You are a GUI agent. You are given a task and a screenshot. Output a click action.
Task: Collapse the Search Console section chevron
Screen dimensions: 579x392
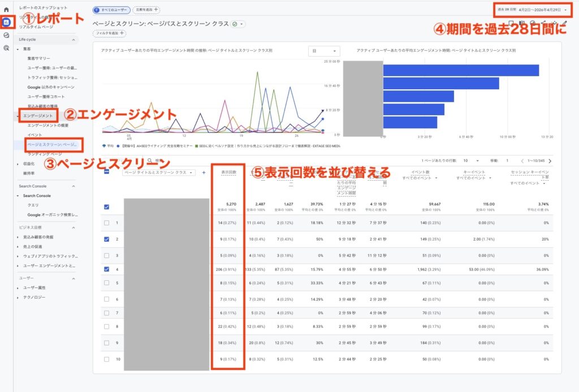point(74,186)
